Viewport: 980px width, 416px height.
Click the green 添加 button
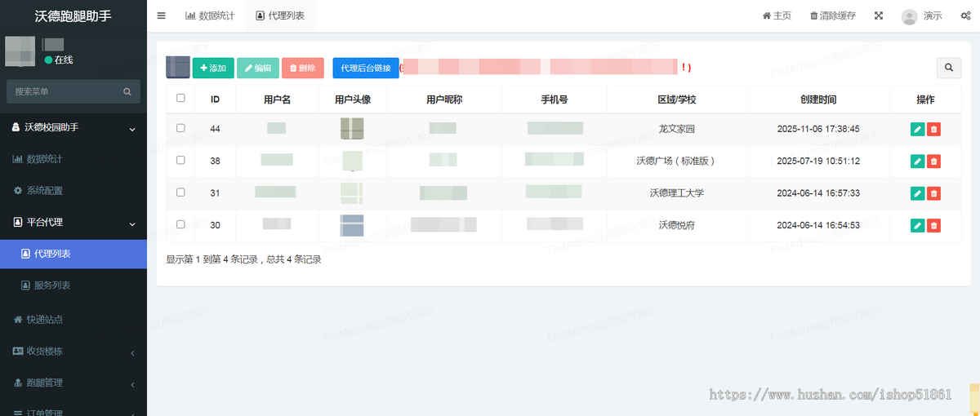point(213,68)
